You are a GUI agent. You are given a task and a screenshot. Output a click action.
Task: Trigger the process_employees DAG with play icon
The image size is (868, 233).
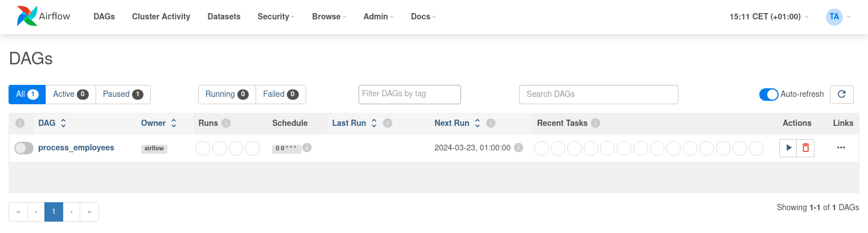pyautogui.click(x=788, y=148)
